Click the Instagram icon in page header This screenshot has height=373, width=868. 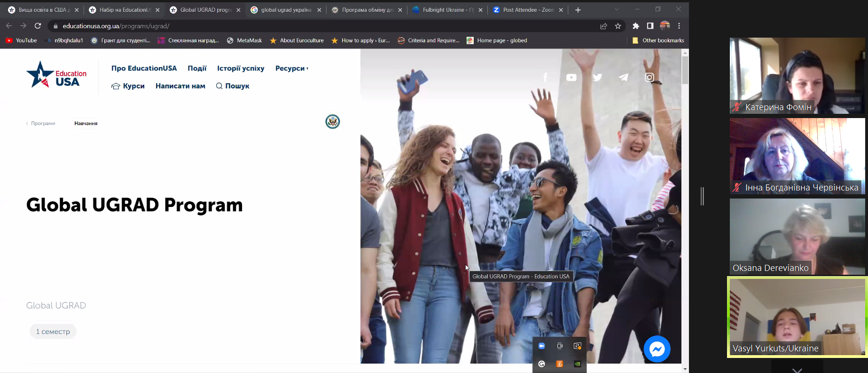(x=649, y=78)
